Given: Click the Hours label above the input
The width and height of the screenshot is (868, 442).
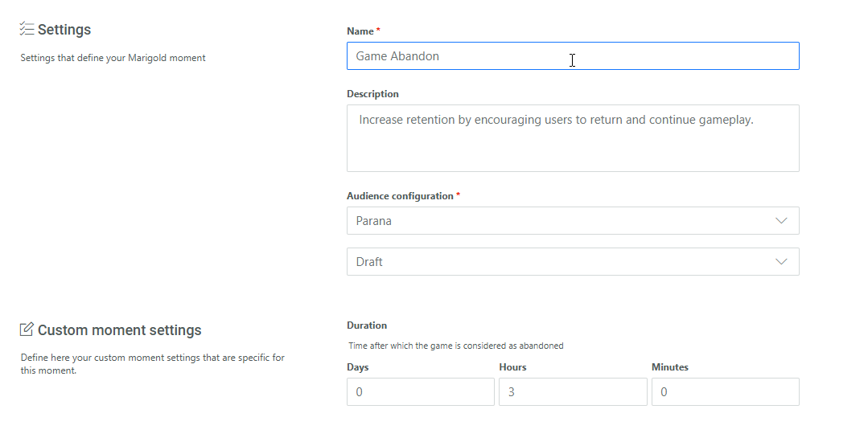Looking at the screenshot, I should pyautogui.click(x=512, y=367).
